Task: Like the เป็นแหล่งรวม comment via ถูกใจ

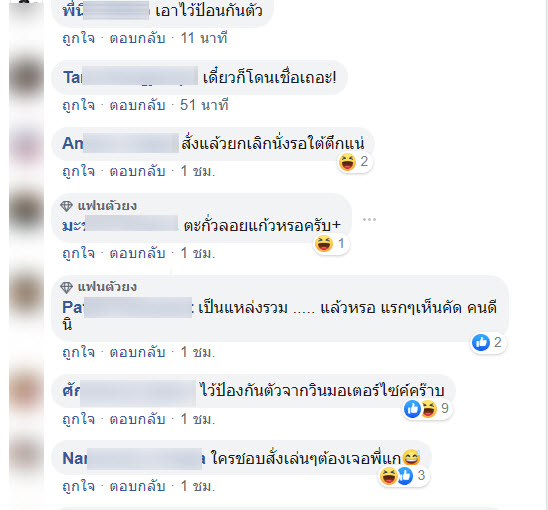Action: click(x=78, y=352)
